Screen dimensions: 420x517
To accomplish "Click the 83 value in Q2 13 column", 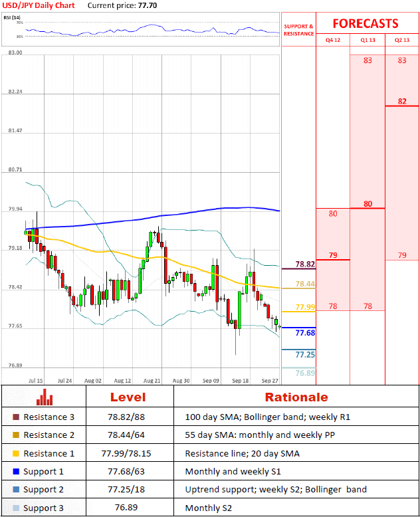I will point(402,60).
